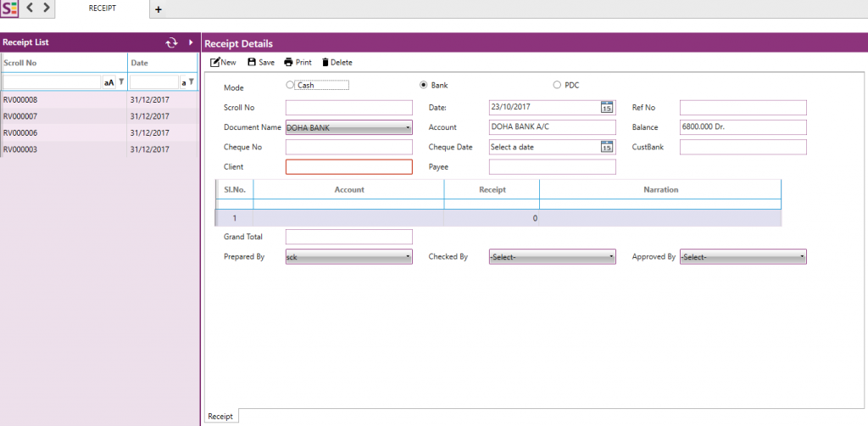Click the CustBank input field
The image size is (868, 426).
[743, 147]
